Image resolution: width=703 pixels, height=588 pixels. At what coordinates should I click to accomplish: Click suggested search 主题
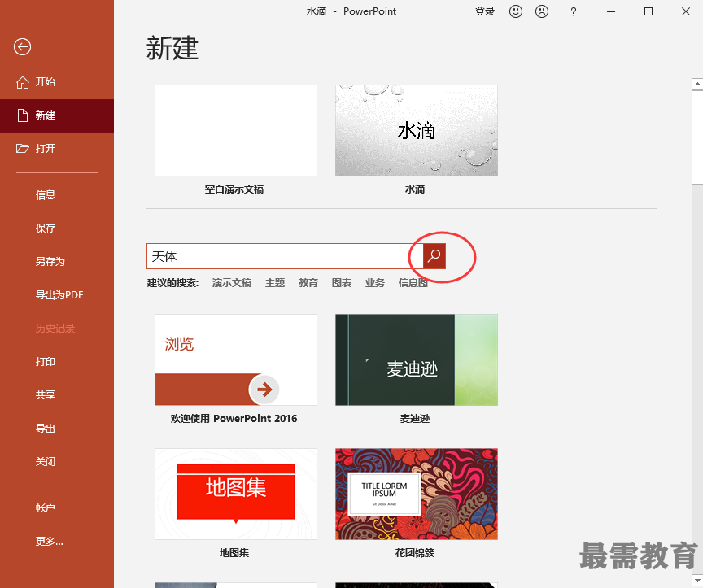pos(275,283)
